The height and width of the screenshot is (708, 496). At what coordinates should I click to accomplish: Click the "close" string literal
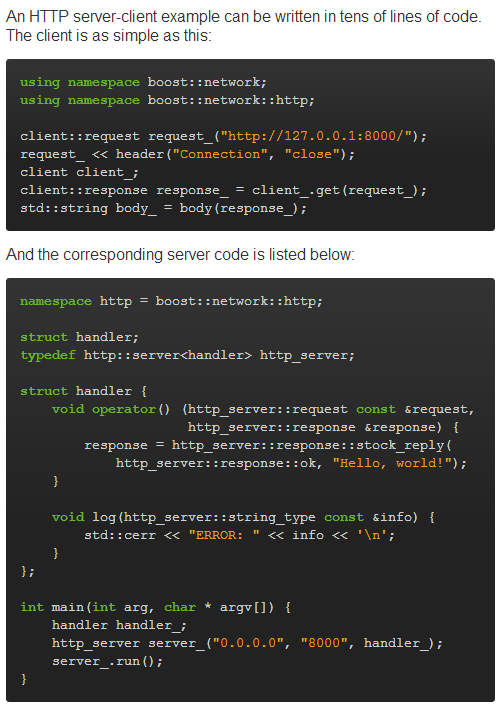click(x=312, y=154)
